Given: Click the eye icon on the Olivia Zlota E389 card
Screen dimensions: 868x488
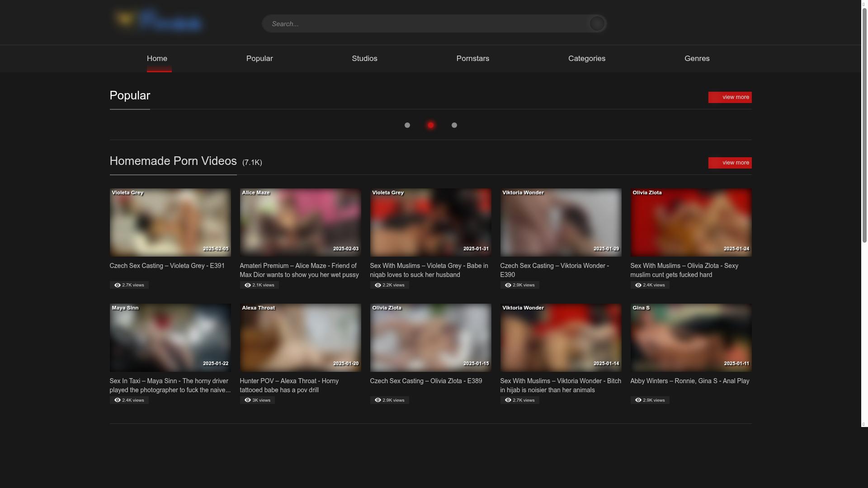Looking at the screenshot, I should (x=377, y=400).
